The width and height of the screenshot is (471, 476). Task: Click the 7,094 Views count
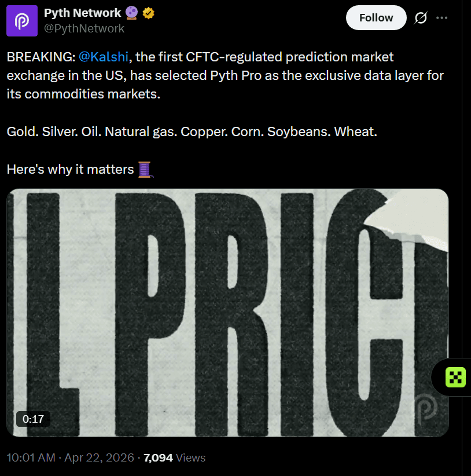174,457
